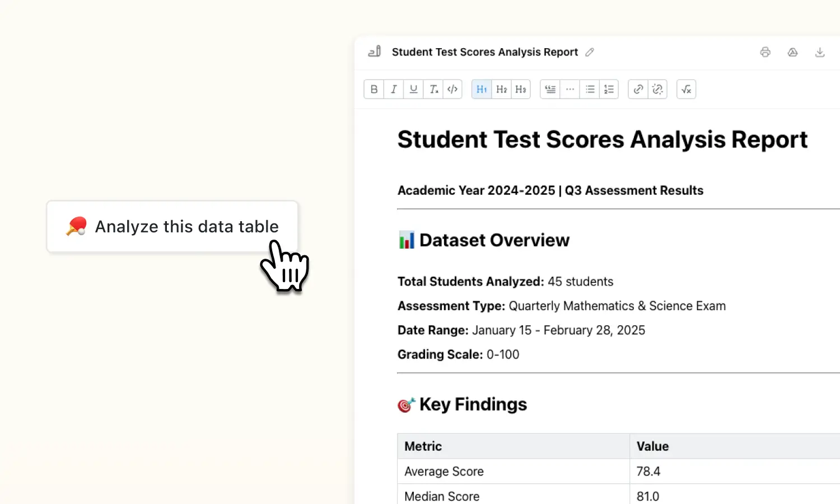Apply Heading 2 style
Viewport: 840px width, 504px height.
[501, 89]
